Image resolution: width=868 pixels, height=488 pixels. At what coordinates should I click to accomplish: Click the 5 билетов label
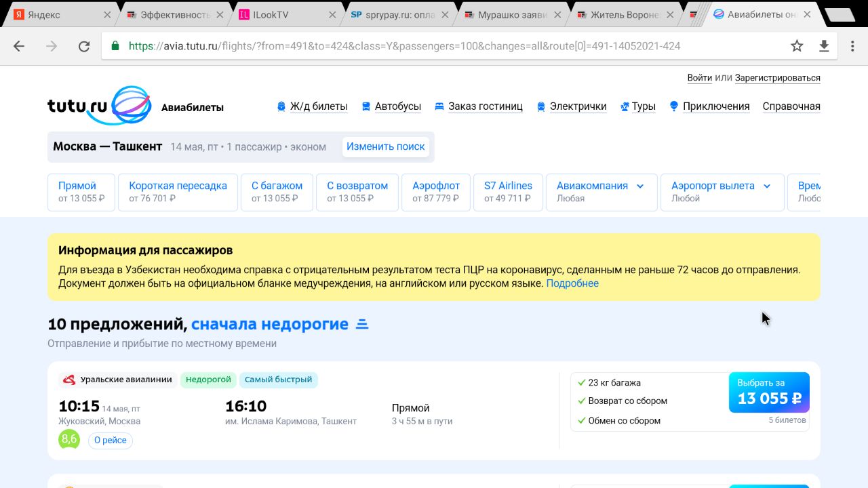787,420
